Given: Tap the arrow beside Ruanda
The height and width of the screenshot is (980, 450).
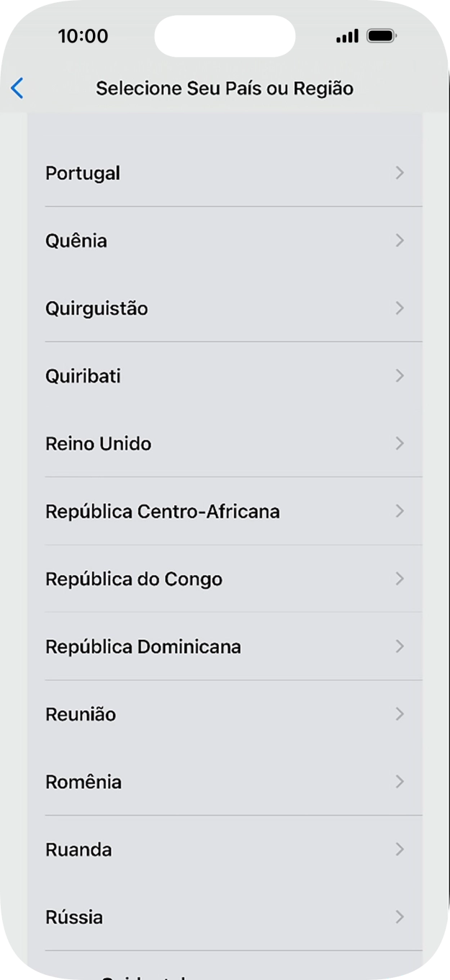Looking at the screenshot, I should (x=400, y=850).
